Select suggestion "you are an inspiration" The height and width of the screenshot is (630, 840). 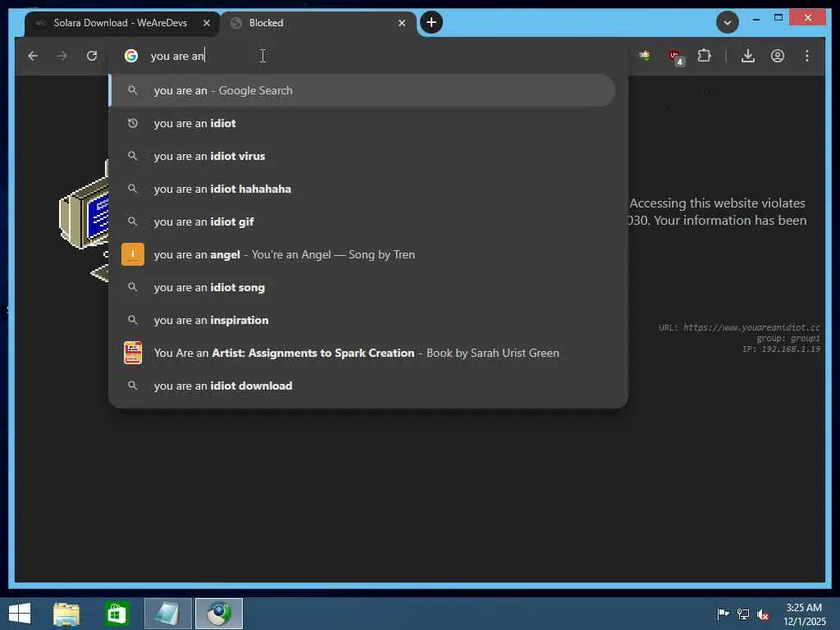pyautogui.click(x=362, y=320)
